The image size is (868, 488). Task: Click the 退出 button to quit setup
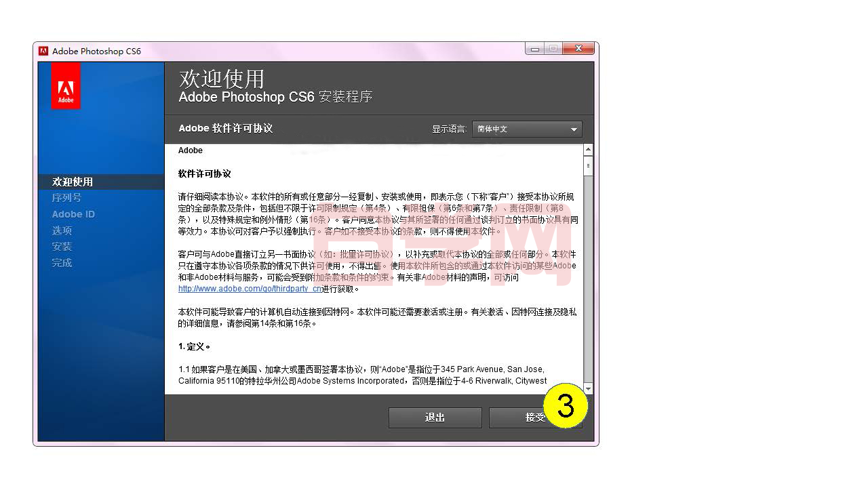tap(435, 418)
